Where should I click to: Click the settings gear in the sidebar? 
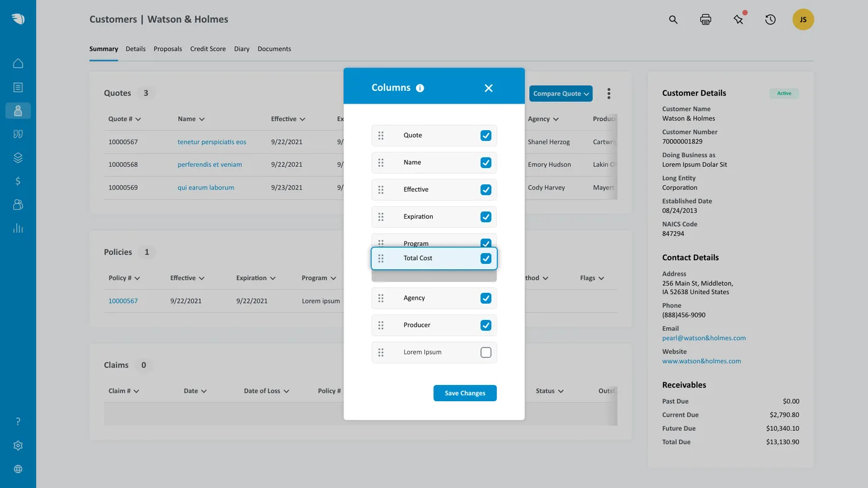(x=17, y=445)
